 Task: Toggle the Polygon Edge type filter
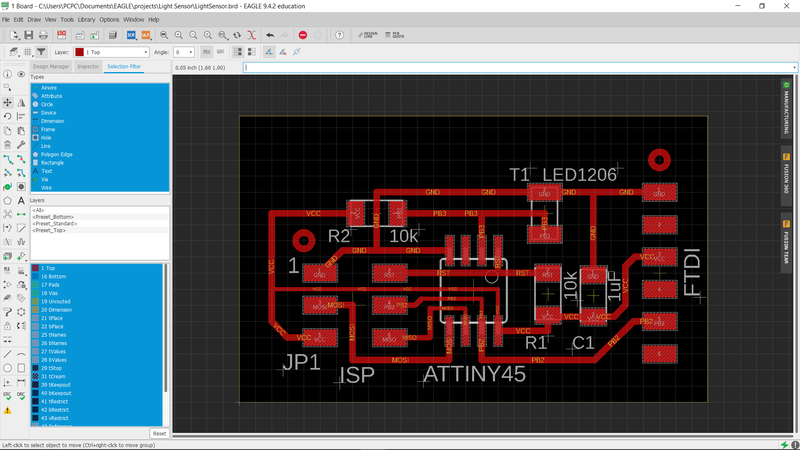(100, 154)
